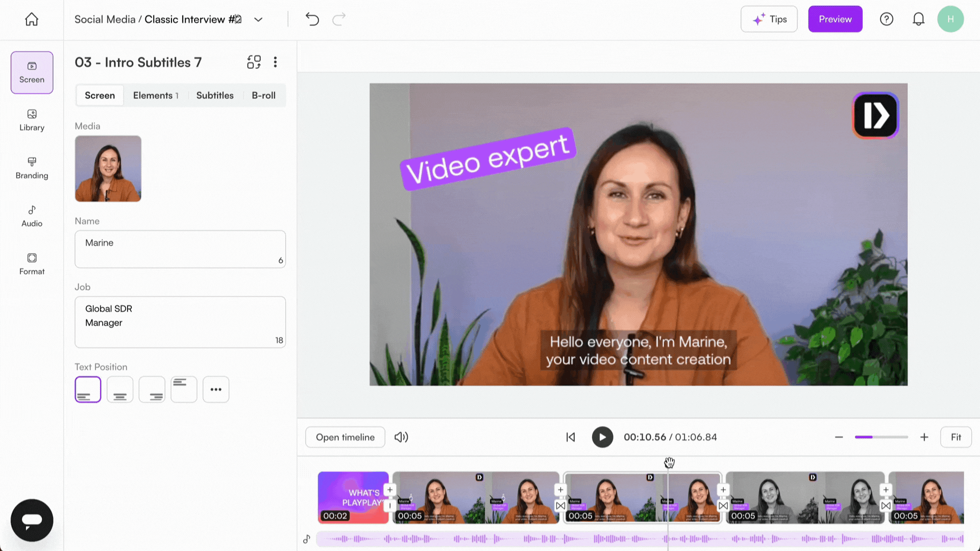This screenshot has height=551, width=980.
Task: Show more text position options
Action: 215,389
